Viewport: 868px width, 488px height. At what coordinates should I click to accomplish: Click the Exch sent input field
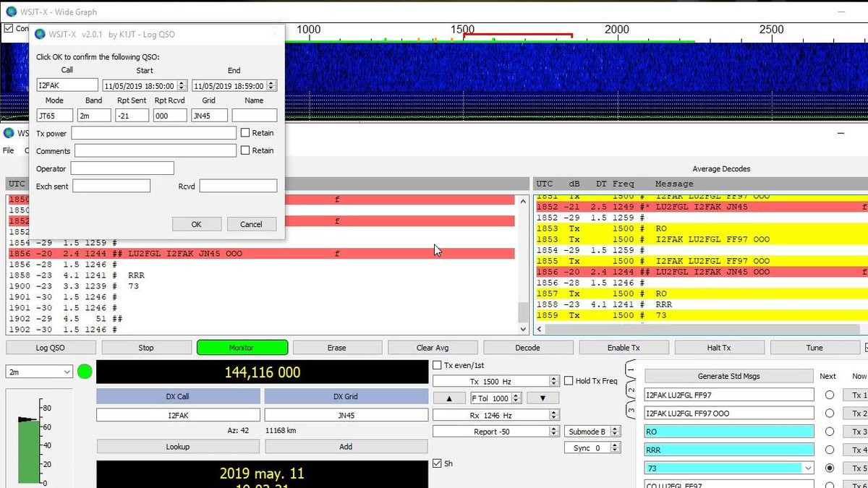pos(111,186)
